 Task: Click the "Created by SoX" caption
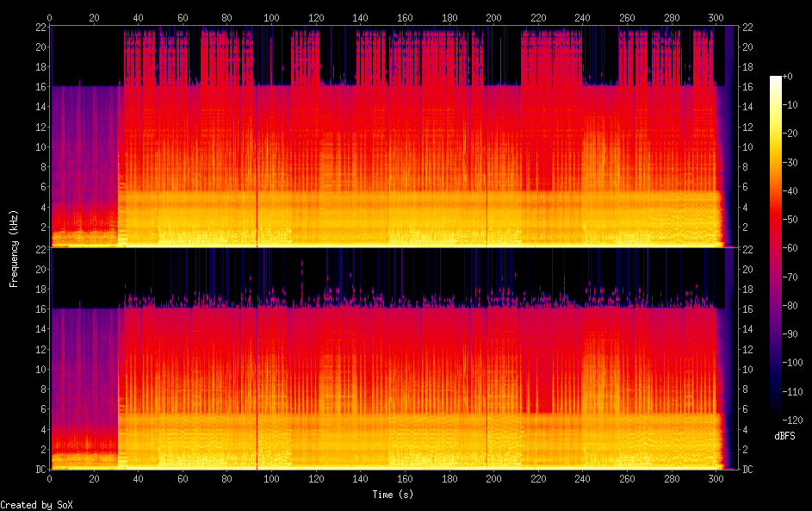pyautogui.click(x=36, y=505)
